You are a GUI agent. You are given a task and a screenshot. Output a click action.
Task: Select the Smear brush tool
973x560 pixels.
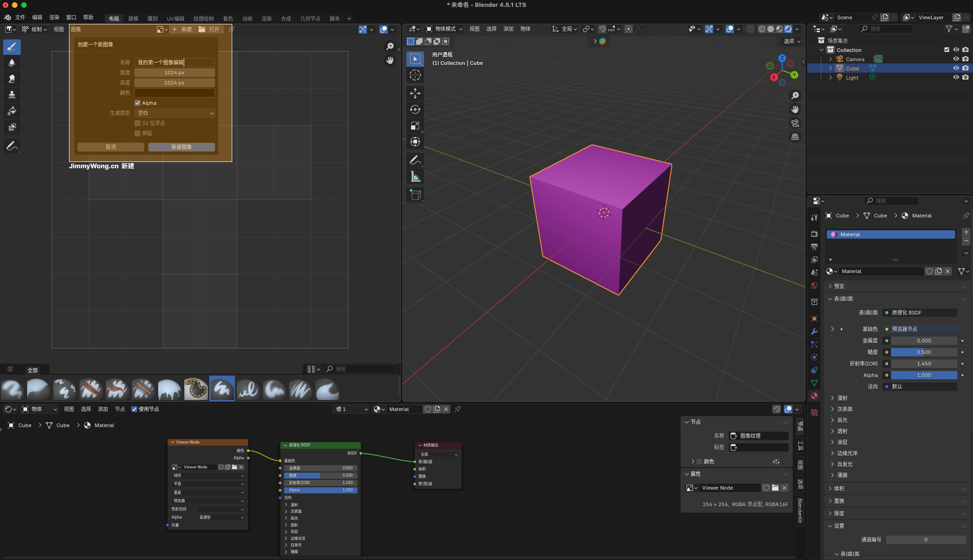pyautogui.click(x=12, y=79)
